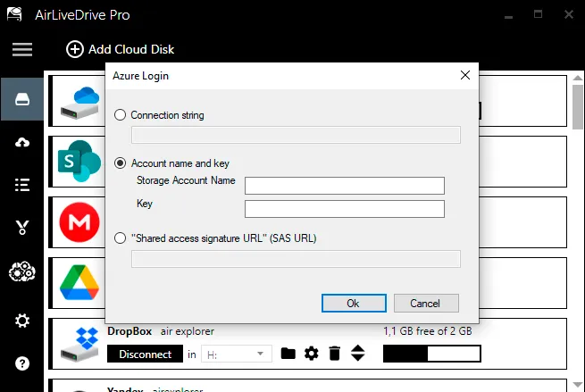The width and height of the screenshot is (585, 392).
Task: Click the Key input field
Action: pos(345,209)
